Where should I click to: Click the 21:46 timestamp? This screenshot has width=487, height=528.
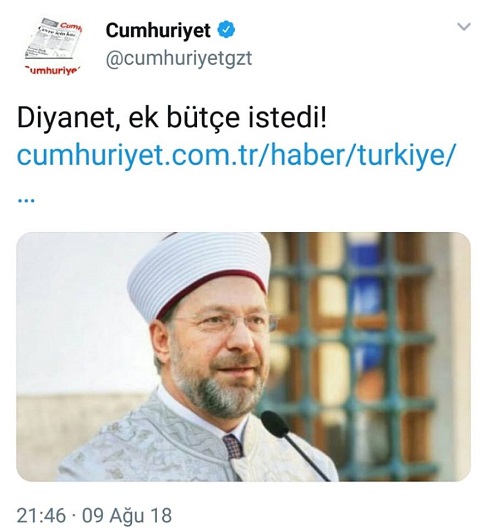41,516
